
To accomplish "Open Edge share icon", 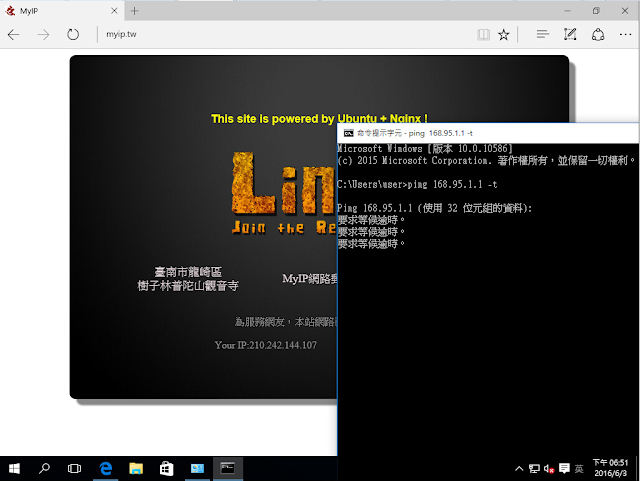I will (598, 35).
